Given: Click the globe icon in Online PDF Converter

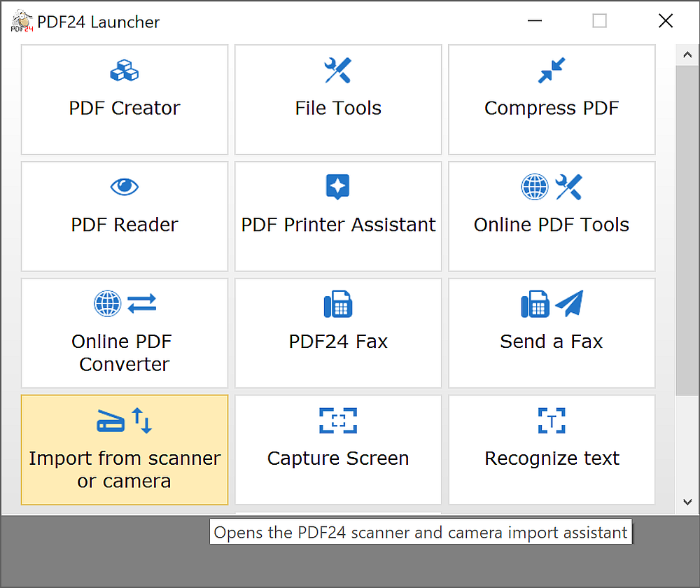Looking at the screenshot, I should click(x=108, y=304).
